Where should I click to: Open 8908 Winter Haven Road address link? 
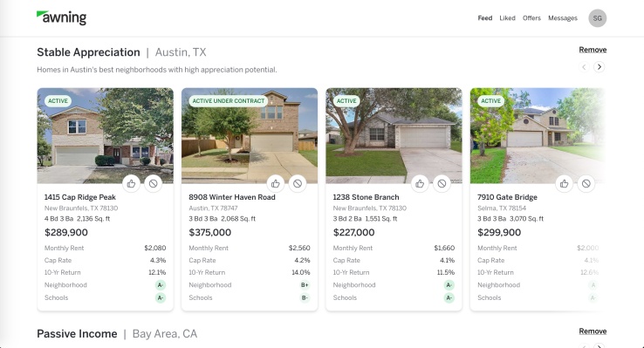[232, 197]
